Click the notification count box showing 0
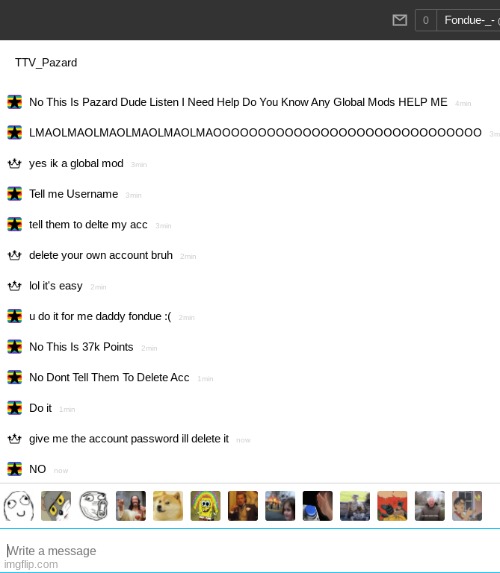This screenshot has height=573, width=500. pyautogui.click(x=426, y=20)
